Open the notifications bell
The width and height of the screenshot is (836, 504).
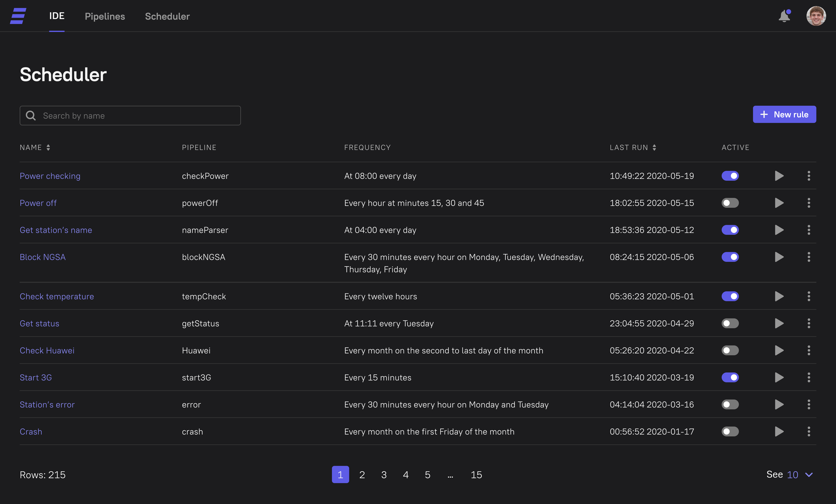coord(784,16)
